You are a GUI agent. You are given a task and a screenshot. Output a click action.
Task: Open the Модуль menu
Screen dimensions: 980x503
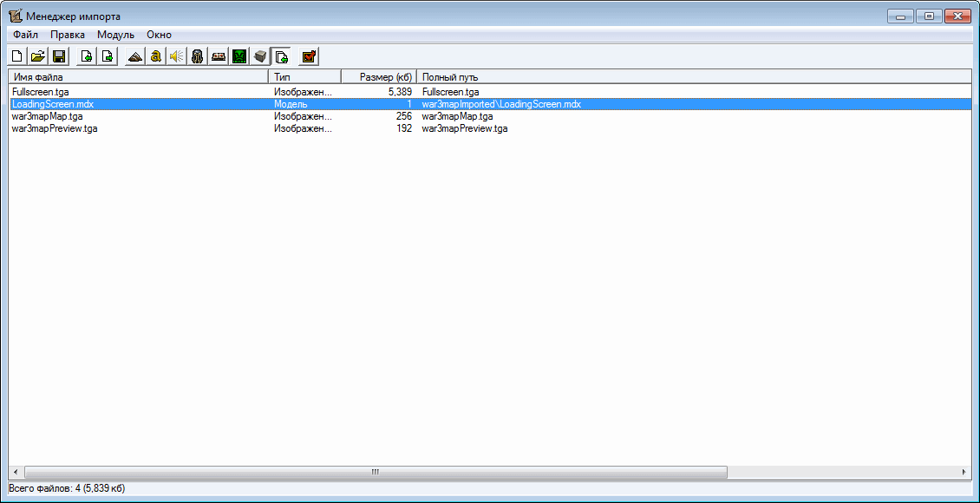tap(115, 35)
